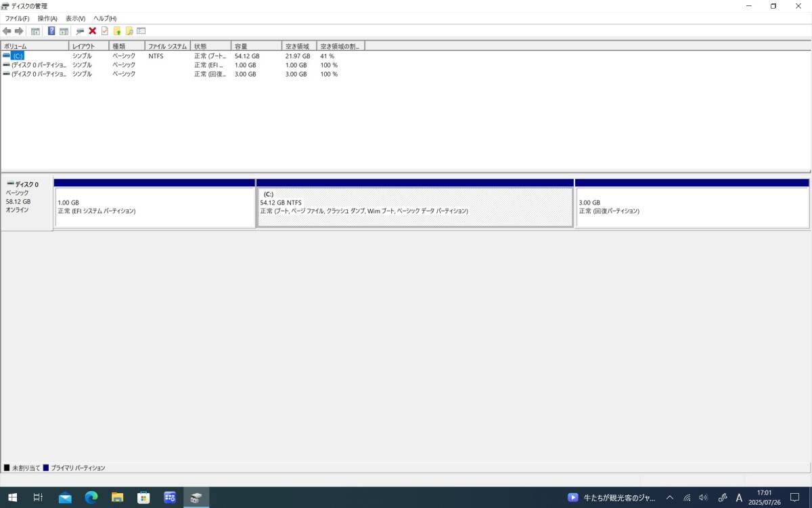812x508 pixels.
Task: Open Microsoft Store from the taskbar
Action: (x=143, y=497)
